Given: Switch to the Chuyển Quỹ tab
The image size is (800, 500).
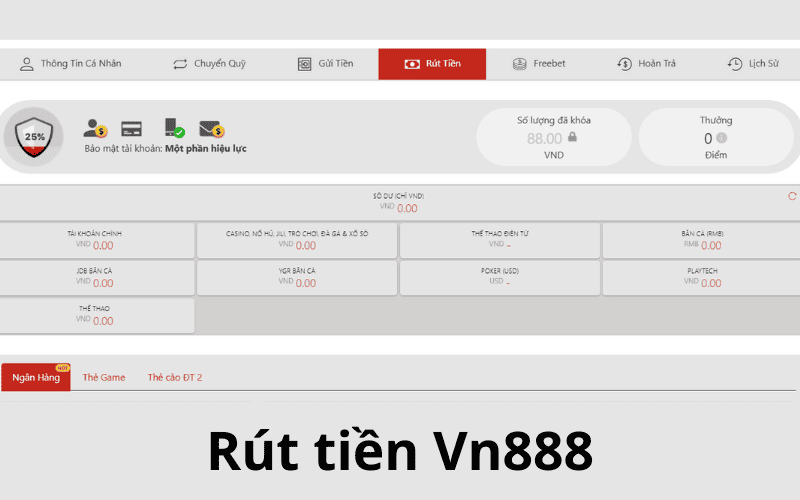Looking at the screenshot, I should (x=209, y=64).
